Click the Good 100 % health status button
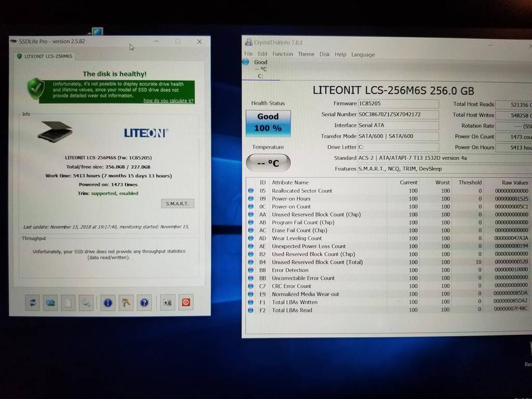532x399 pixels. pos(268,123)
